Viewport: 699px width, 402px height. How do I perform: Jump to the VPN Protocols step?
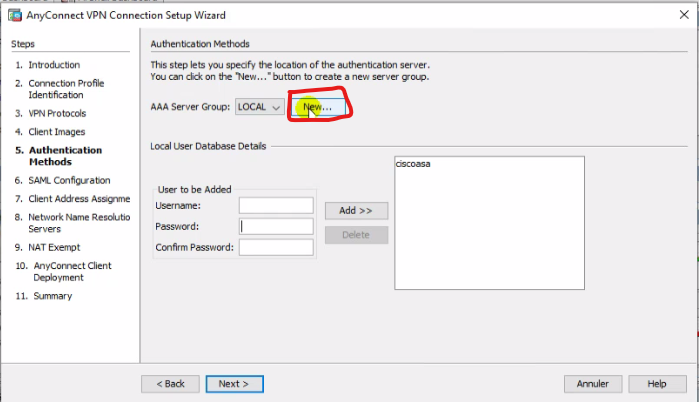tap(57, 113)
